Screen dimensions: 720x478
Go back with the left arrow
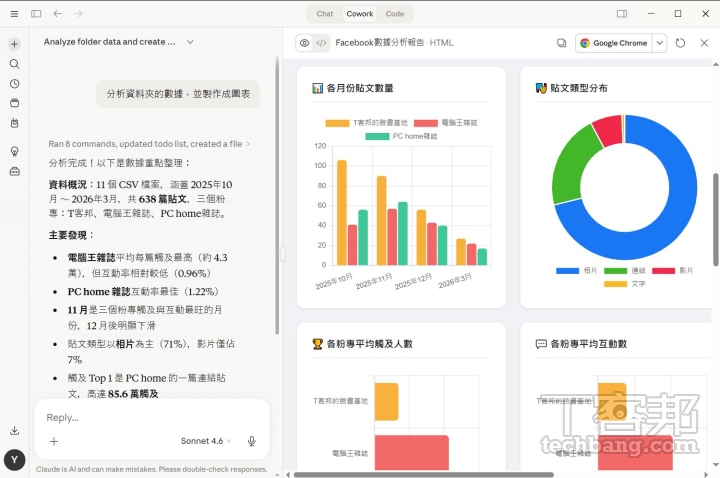pyautogui.click(x=57, y=14)
